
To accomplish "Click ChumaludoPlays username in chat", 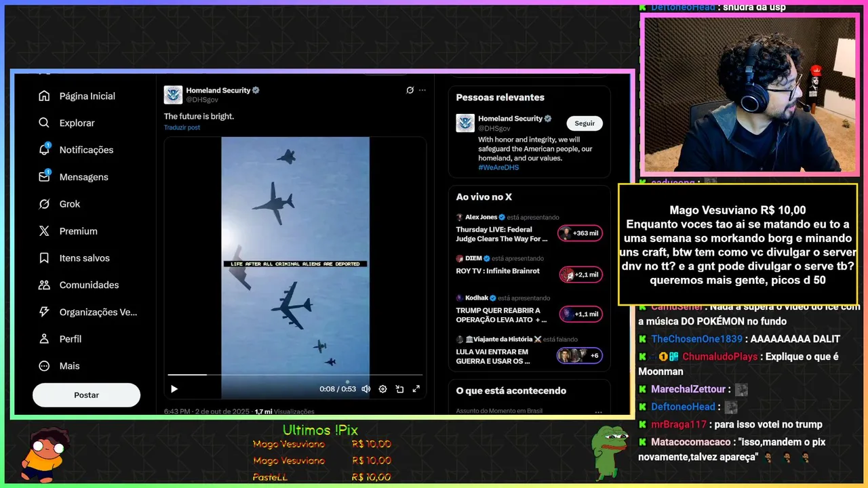I will 721,357.
